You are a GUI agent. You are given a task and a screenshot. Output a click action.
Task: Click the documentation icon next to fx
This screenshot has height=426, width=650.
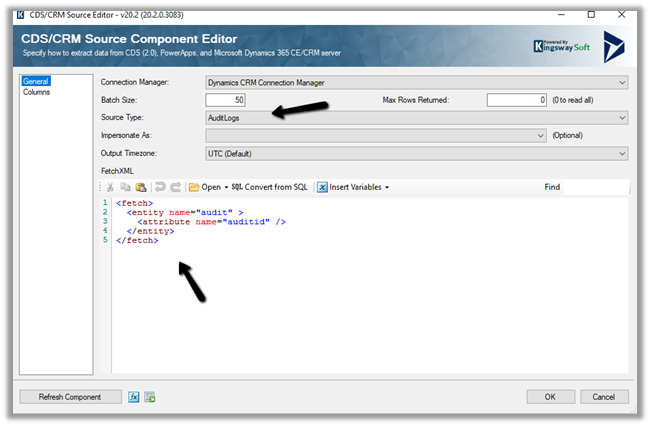(x=149, y=397)
